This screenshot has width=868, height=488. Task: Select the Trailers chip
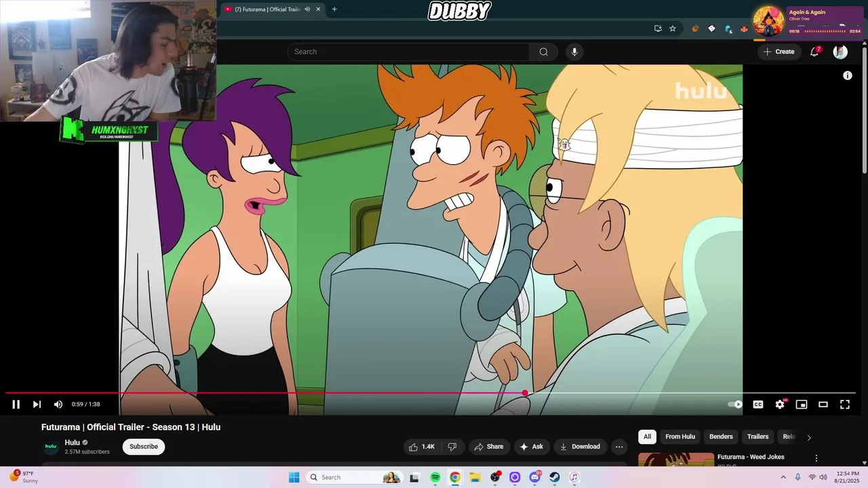pyautogui.click(x=757, y=436)
